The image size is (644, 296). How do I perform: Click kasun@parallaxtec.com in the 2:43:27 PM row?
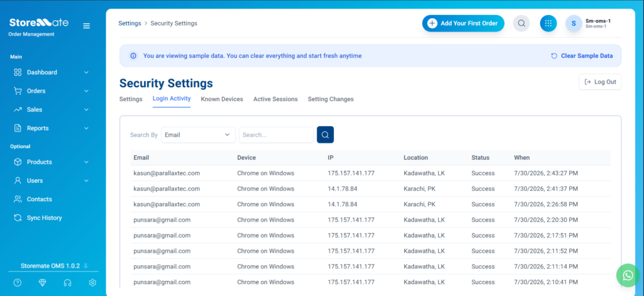(x=167, y=173)
